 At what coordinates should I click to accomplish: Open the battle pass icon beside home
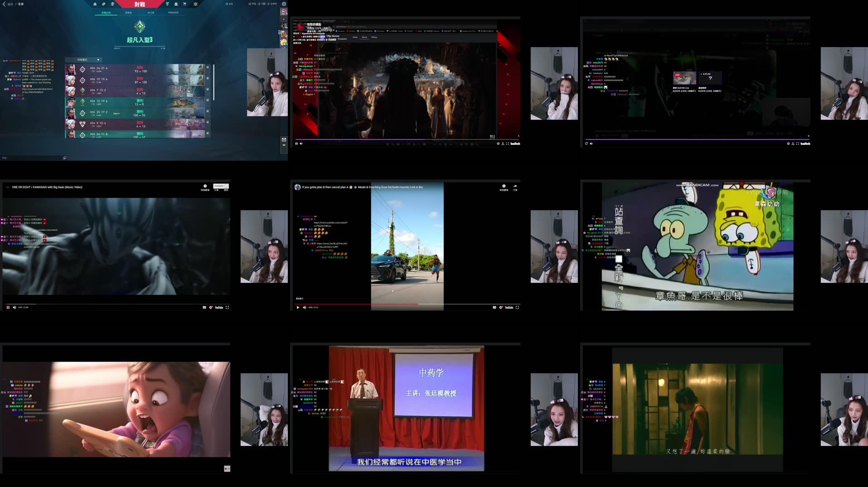tap(104, 4)
